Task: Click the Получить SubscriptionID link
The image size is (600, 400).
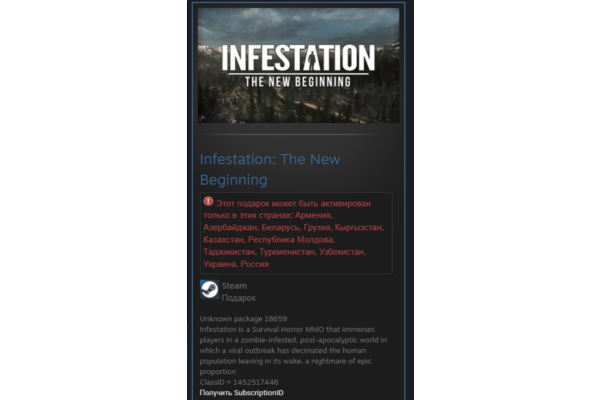Action: click(x=241, y=393)
